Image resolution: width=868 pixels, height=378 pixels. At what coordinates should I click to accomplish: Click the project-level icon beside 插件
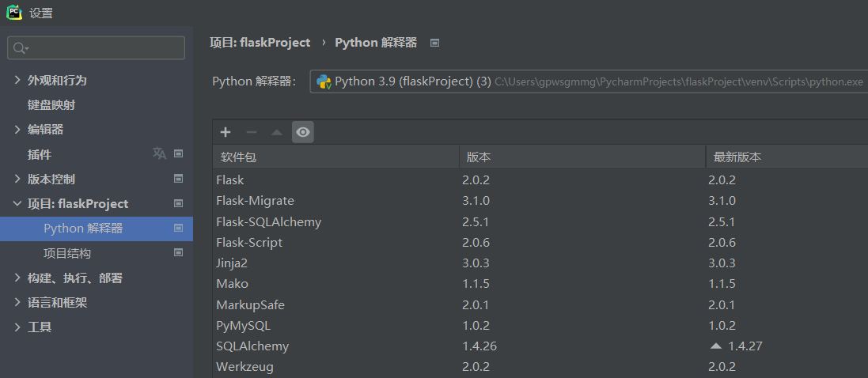point(178,154)
